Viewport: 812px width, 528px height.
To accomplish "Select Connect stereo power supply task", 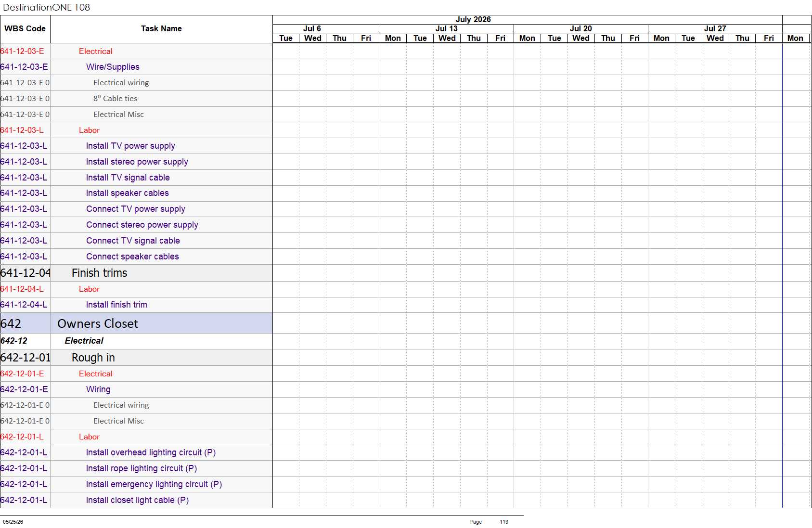I will pyautogui.click(x=136, y=225).
